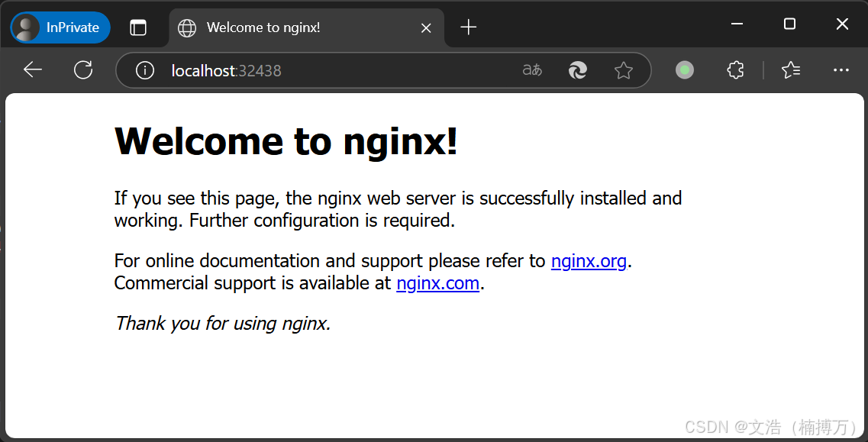Select the Welcome to nginx! tab
This screenshot has height=442, width=868.
tap(306, 27)
